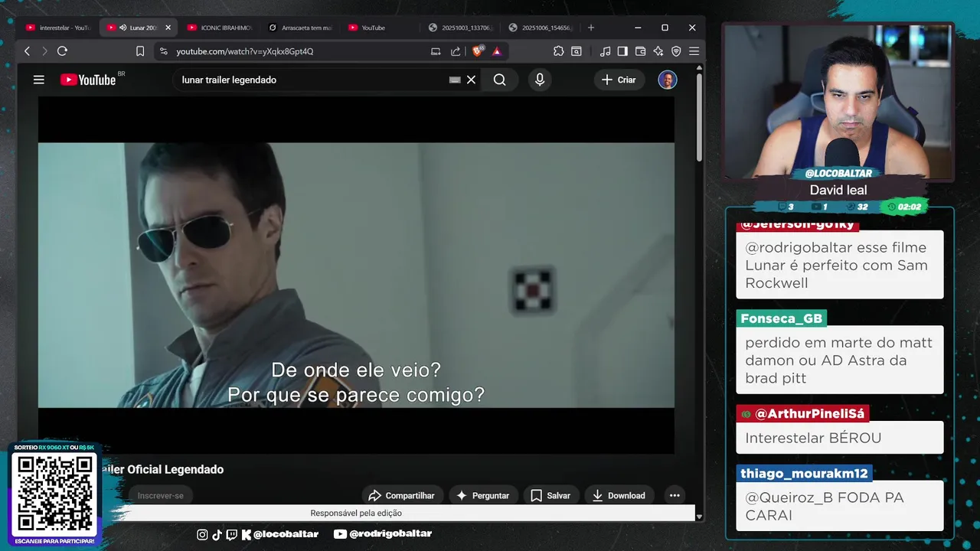
Task: Open Brave VPN shield icon
Action: click(x=676, y=51)
